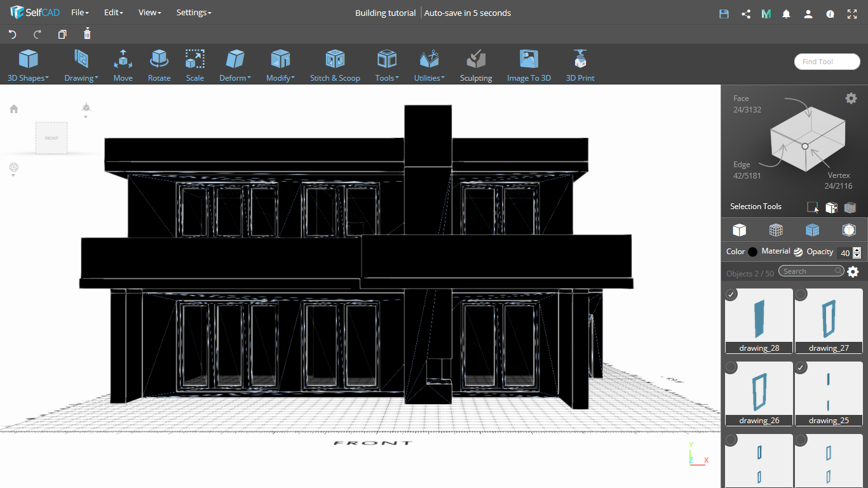The image size is (868, 488).
Task: Expand the Deform dropdown arrow
Action: (249, 78)
